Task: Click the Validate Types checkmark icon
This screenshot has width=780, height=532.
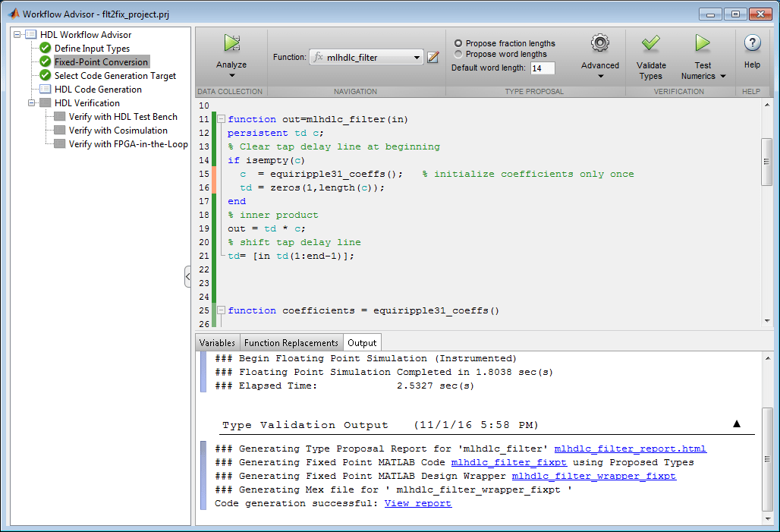Action: [650, 43]
